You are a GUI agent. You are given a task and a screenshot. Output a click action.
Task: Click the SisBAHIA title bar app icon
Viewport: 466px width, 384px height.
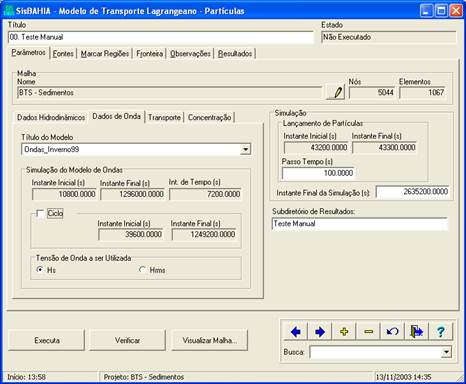click(x=8, y=10)
